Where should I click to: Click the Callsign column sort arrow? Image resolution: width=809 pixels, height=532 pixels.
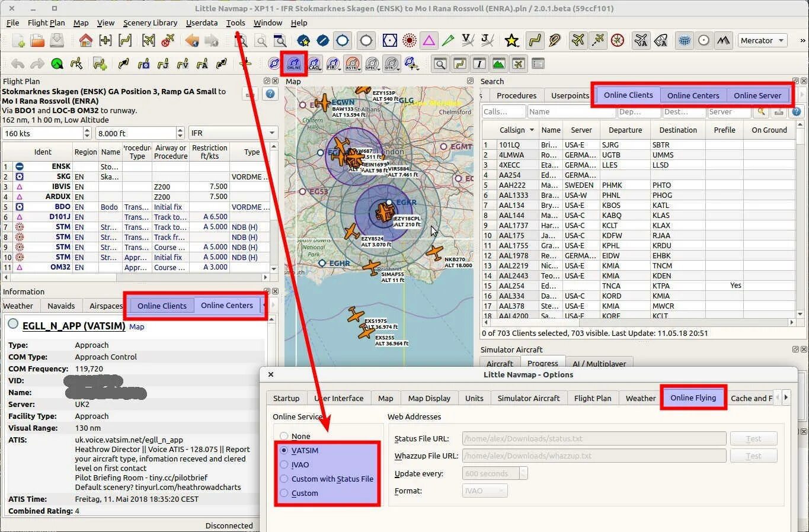pyautogui.click(x=532, y=130)
